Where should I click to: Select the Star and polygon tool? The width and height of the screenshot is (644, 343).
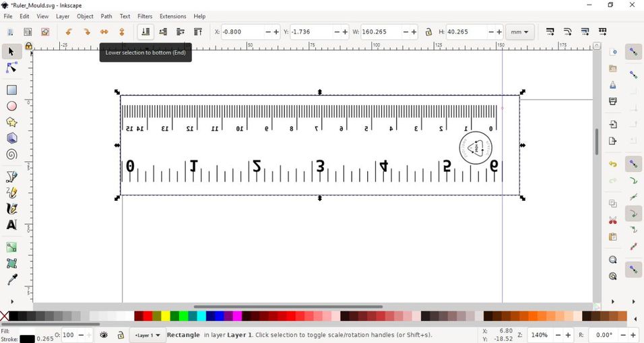[11, 122]
